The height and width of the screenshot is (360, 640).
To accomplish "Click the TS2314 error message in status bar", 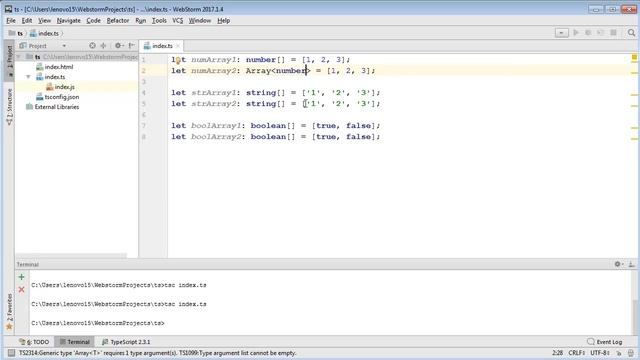I will click(158, 353).
